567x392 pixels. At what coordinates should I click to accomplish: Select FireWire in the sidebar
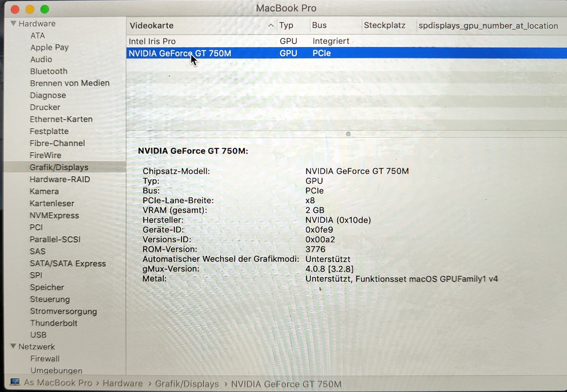click(x=46, y=155)
